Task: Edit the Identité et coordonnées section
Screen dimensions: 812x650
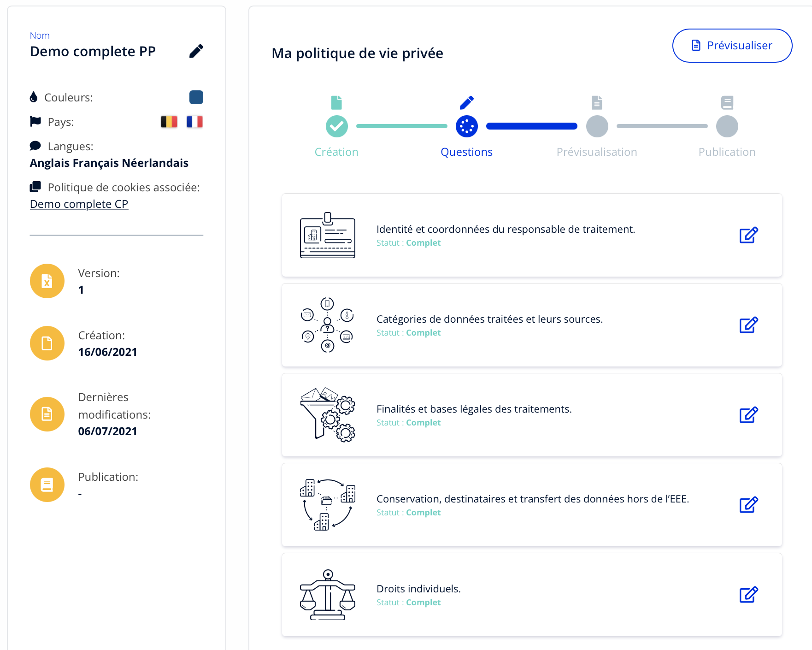Action: pos(748,235)
